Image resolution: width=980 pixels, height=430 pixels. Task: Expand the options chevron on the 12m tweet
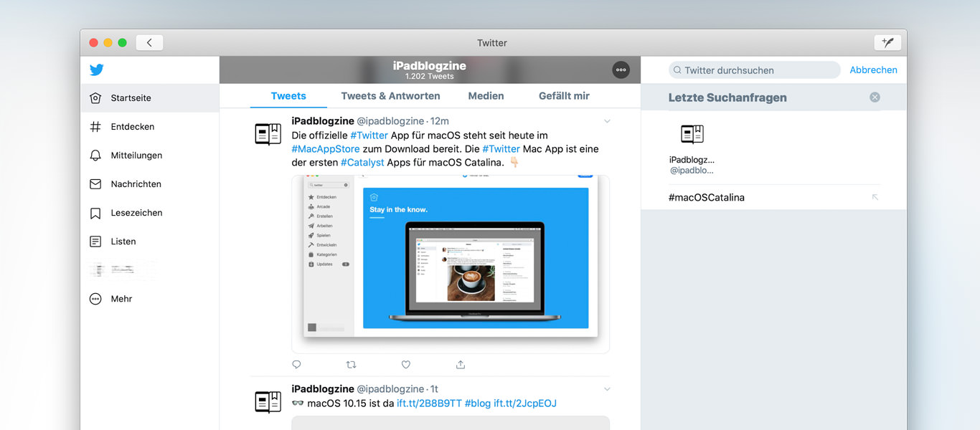click(607, 121)
